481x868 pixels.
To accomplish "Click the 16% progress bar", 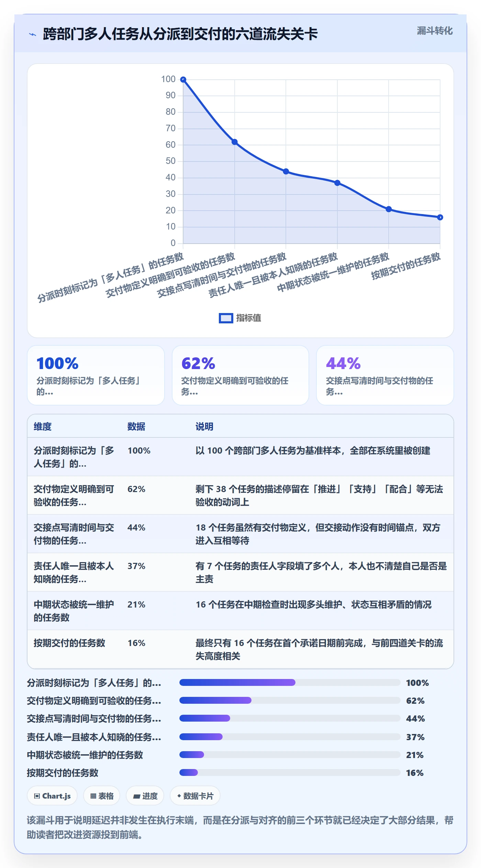I will [290, 772].
